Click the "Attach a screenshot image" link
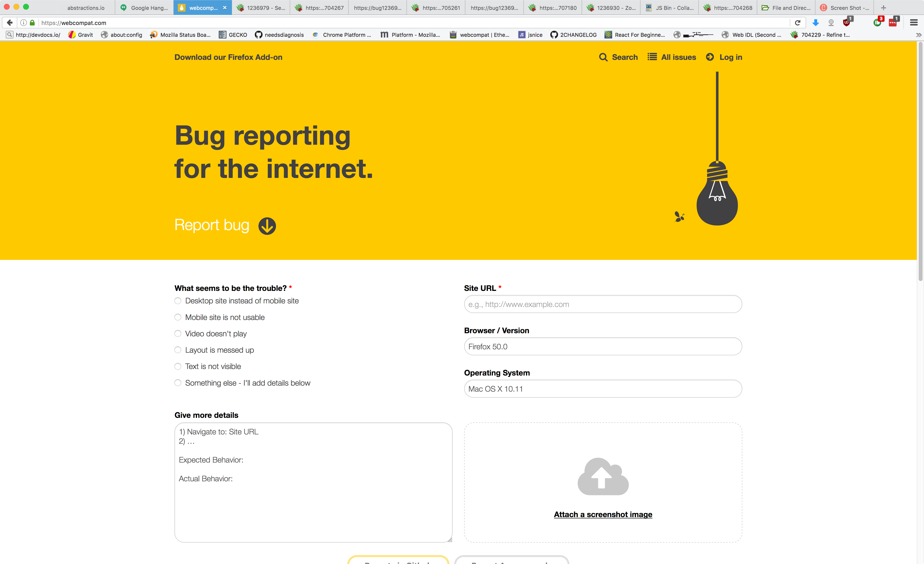This screenshot has height=564, width=924. pos(603,514)
